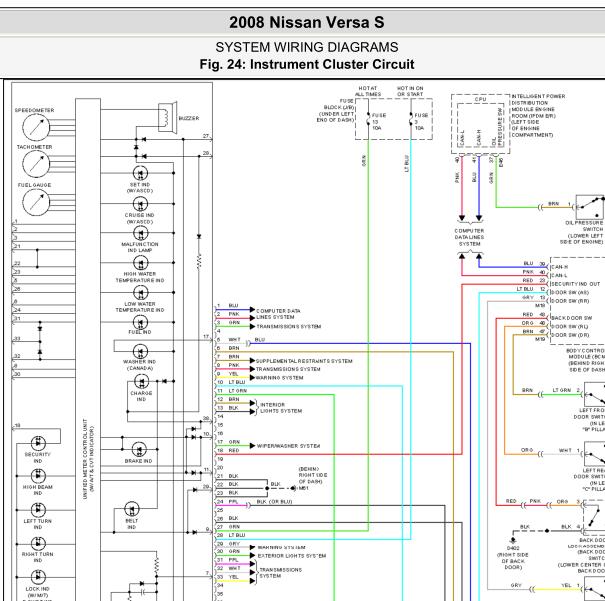
Task: Click 'WARNING SYSTEM' label at pin 9 YEL
Action: (279, 378)
